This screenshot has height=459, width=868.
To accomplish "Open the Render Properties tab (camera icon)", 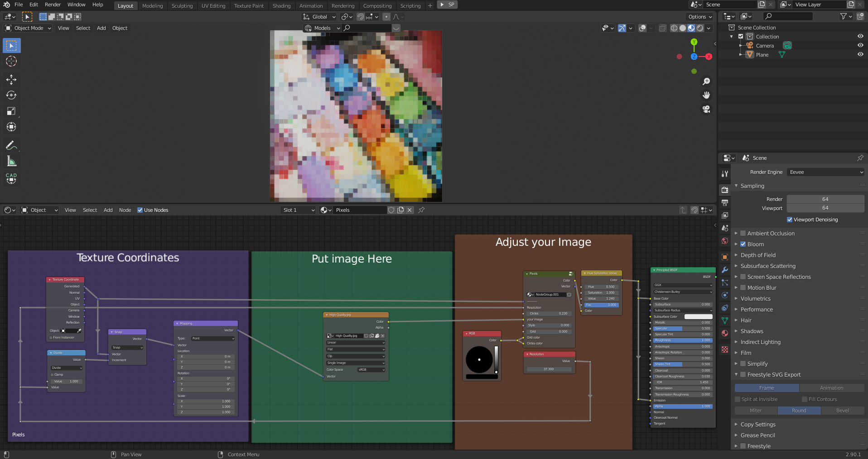I will click(x=724, y=190).
